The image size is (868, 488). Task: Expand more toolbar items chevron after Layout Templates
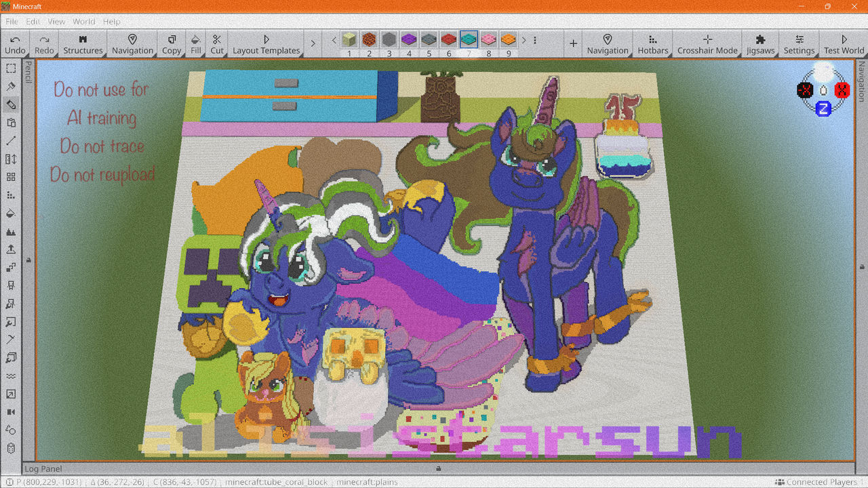pyautogui.click(x=313, y=43)
